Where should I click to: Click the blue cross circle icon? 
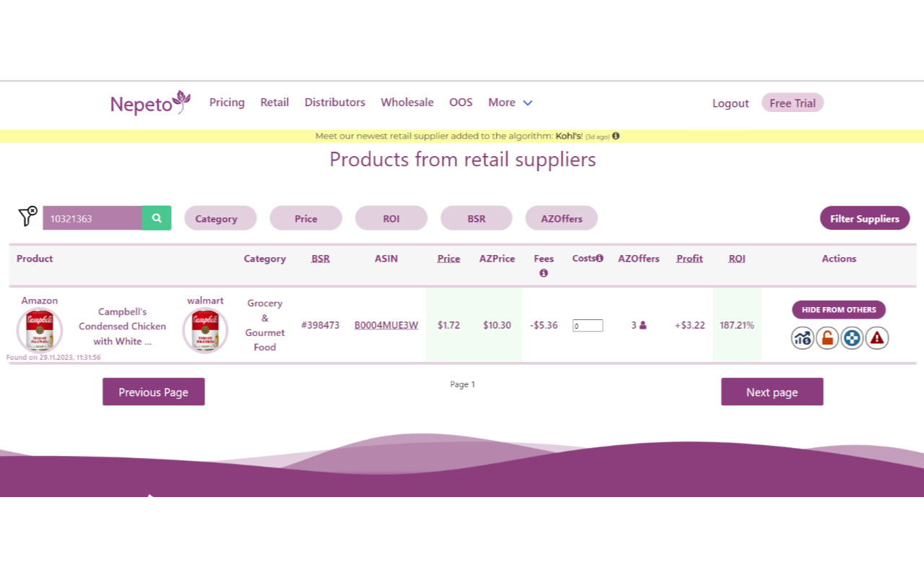[x=852, y=338]
